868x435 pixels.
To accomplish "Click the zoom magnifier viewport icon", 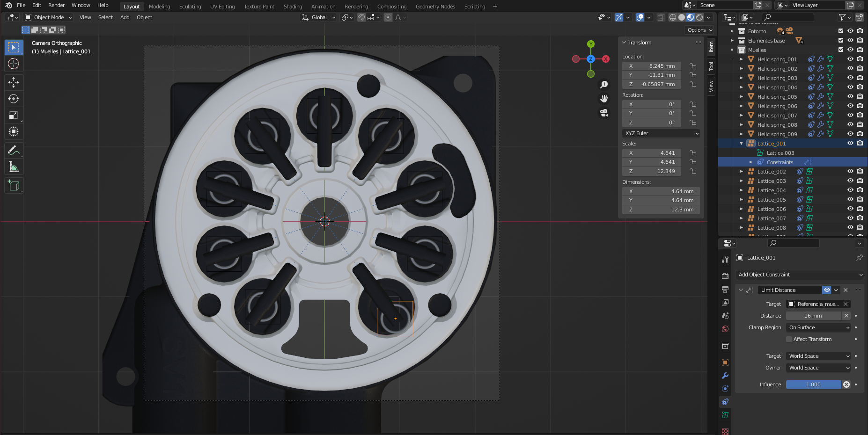I will coord(604,85).
